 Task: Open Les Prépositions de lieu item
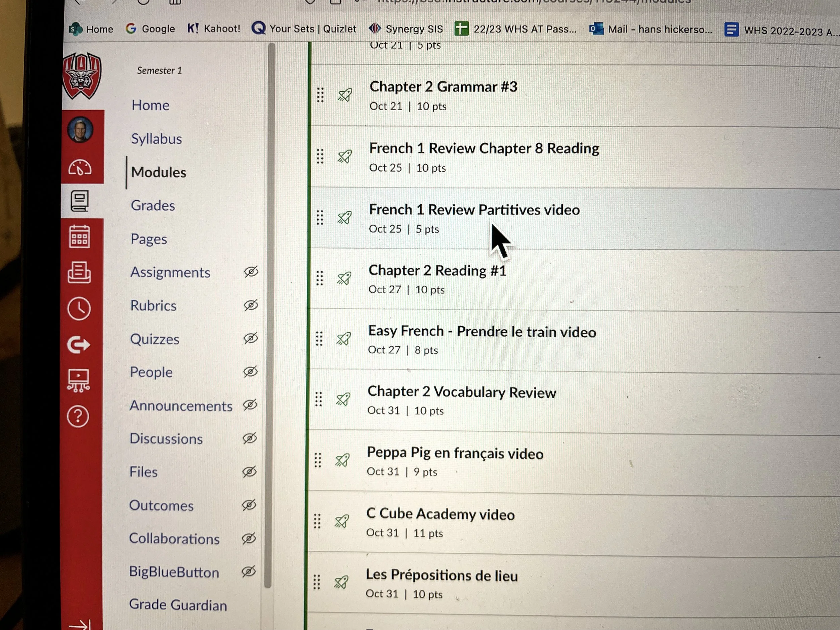442,575
